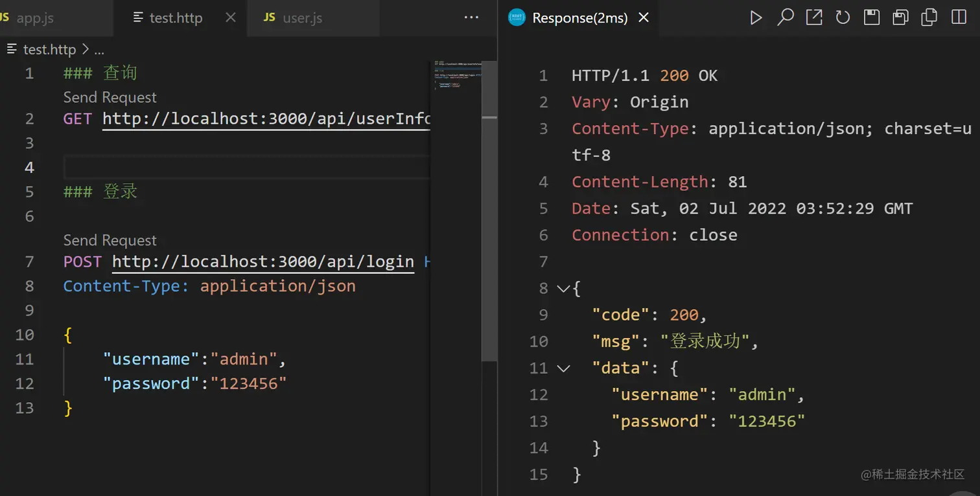Click the open-in-external-window arrow icon
980x496 pixels.
tap(814, 17)
